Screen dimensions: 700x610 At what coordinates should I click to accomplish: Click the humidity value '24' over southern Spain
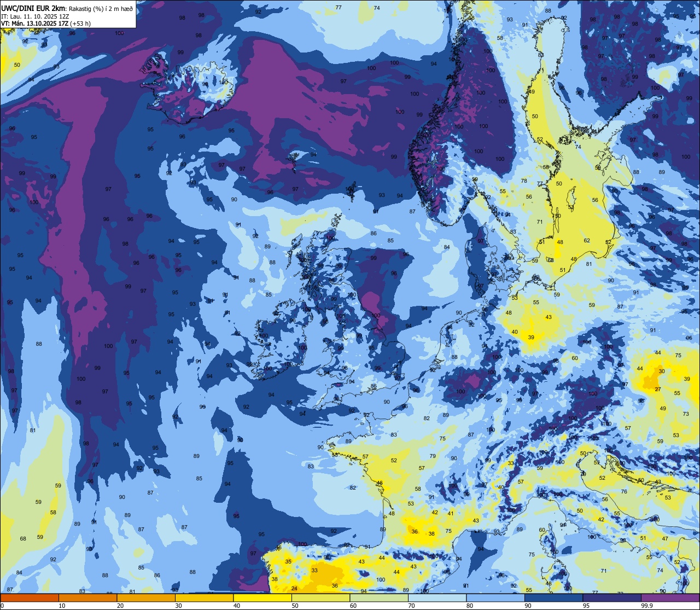pyautogui.click(x=294, y=589)
